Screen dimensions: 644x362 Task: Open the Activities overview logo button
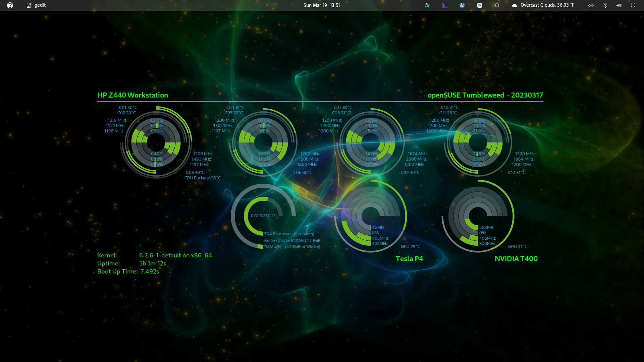10,5
